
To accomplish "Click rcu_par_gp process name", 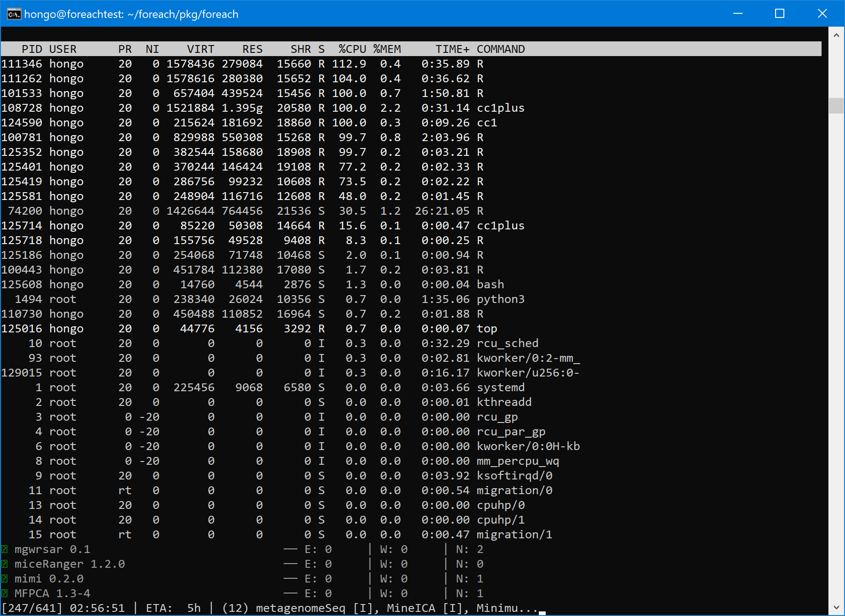I will click(511, 432).
